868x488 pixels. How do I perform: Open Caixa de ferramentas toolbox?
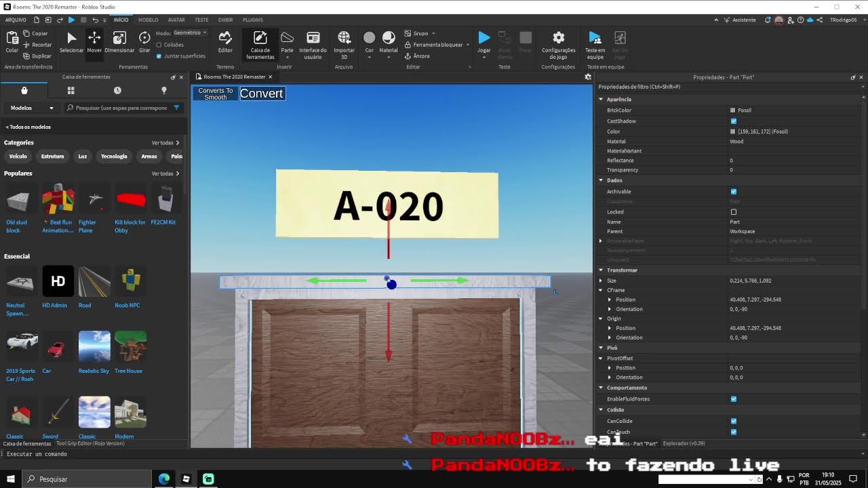point(260,45)
